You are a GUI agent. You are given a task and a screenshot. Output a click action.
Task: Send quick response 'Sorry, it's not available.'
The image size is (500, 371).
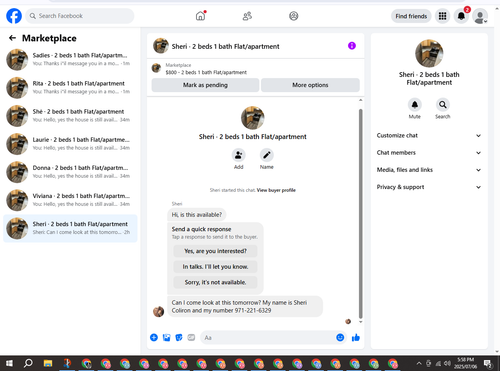pyautogui.click(x=215, y=282)
